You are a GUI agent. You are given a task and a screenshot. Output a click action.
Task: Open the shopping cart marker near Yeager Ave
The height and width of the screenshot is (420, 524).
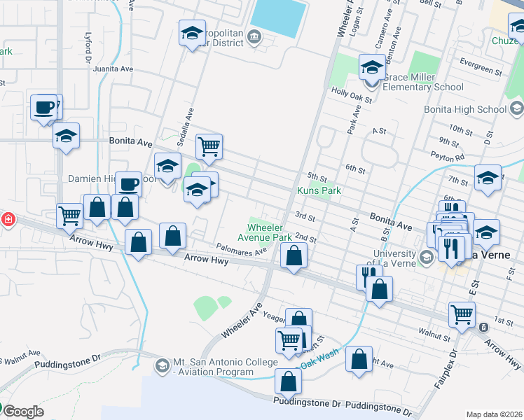[x=289, y=341]
